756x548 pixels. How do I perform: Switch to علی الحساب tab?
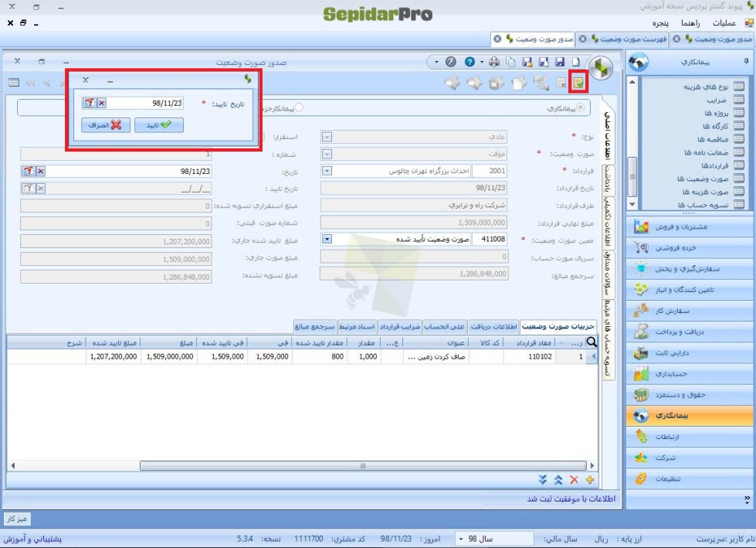tap(444, 327)
